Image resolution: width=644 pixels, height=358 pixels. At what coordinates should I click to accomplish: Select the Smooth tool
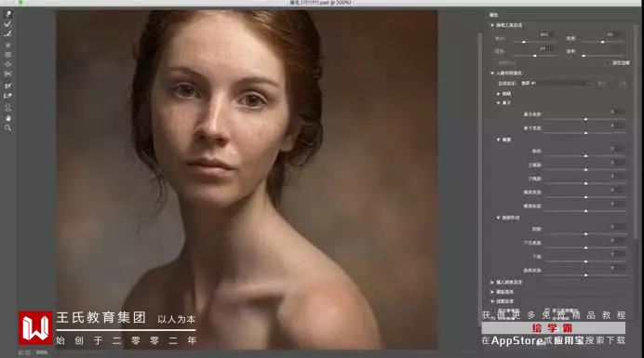(x=7, y=34)
